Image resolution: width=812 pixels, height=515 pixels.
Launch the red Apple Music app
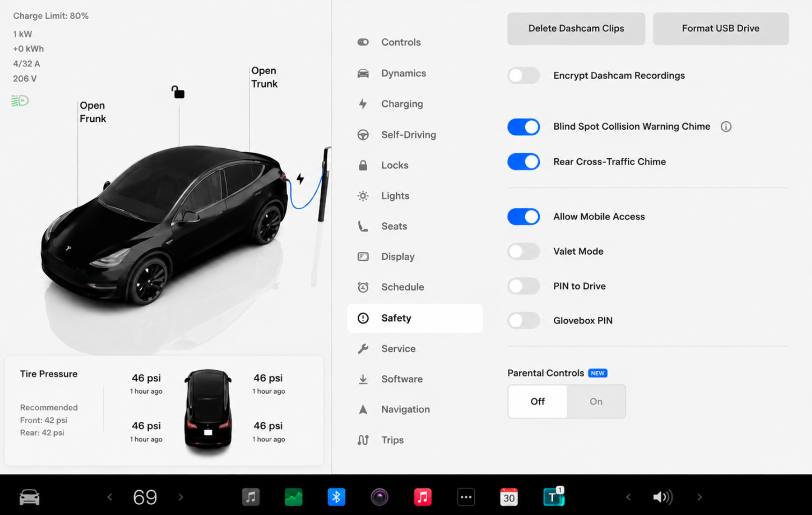click(x=422, y=497)
